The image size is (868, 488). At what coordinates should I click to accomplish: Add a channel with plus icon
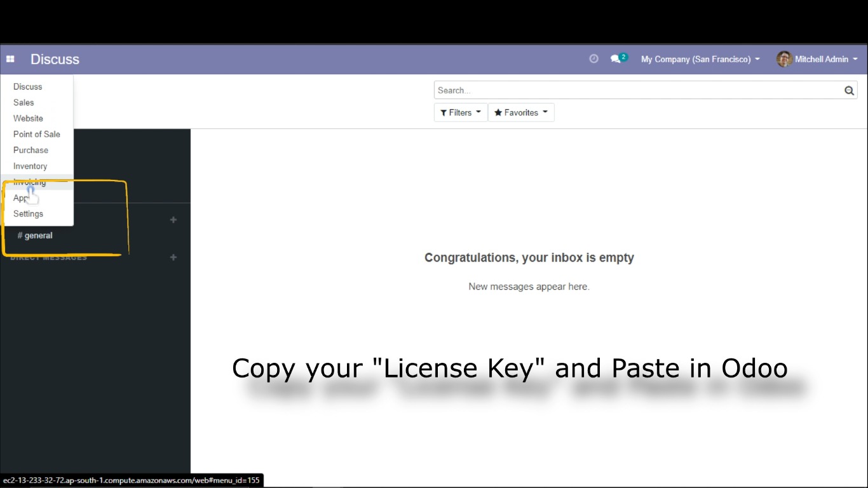pos(173,220)
